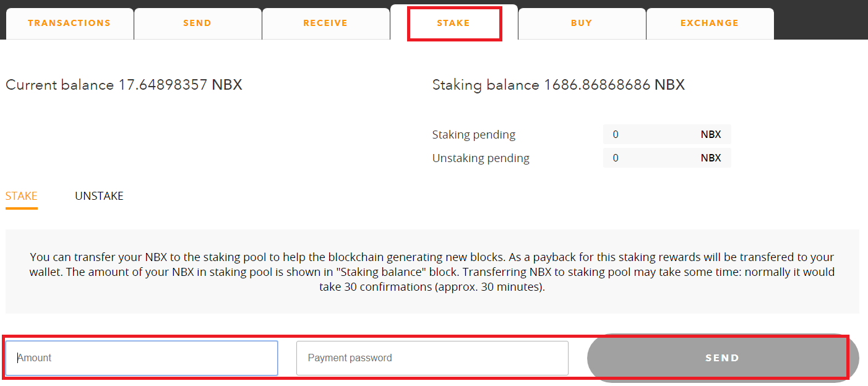Switch to the Exchange tab
The image size is (868, 386).
click(x=710, y=24)
